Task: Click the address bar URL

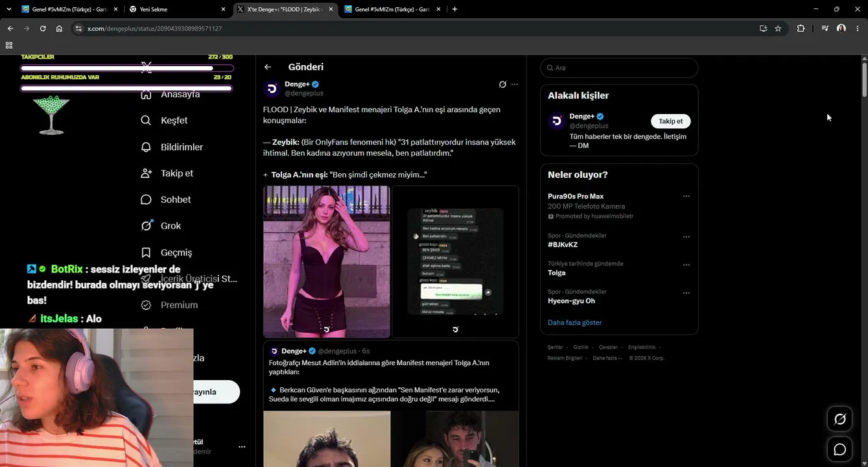Action: click(155, 29)
